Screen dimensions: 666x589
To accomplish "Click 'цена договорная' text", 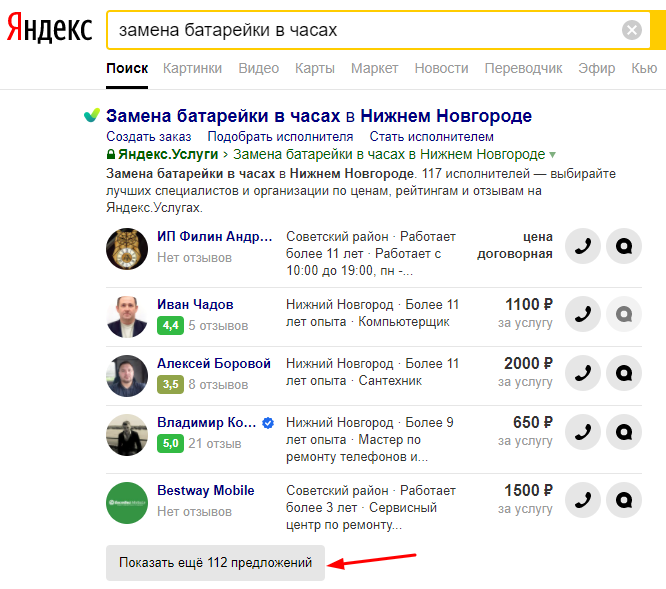I will click(x=515, y=245).
